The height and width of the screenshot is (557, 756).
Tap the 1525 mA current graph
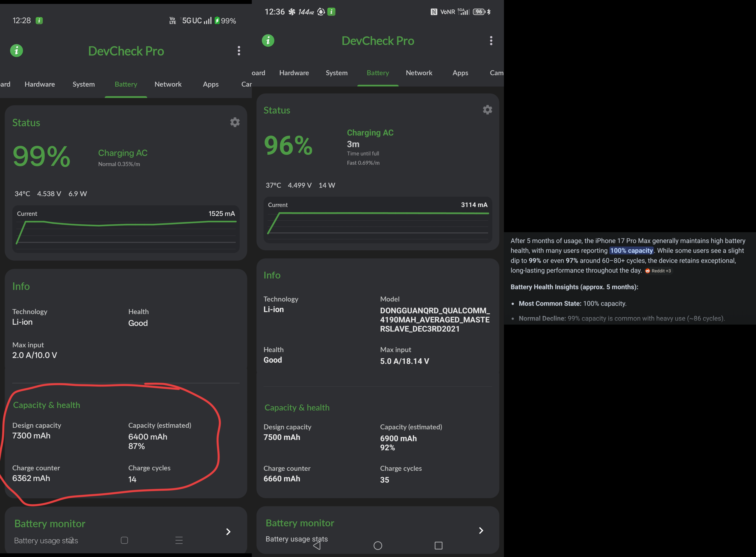click(126, 229)
